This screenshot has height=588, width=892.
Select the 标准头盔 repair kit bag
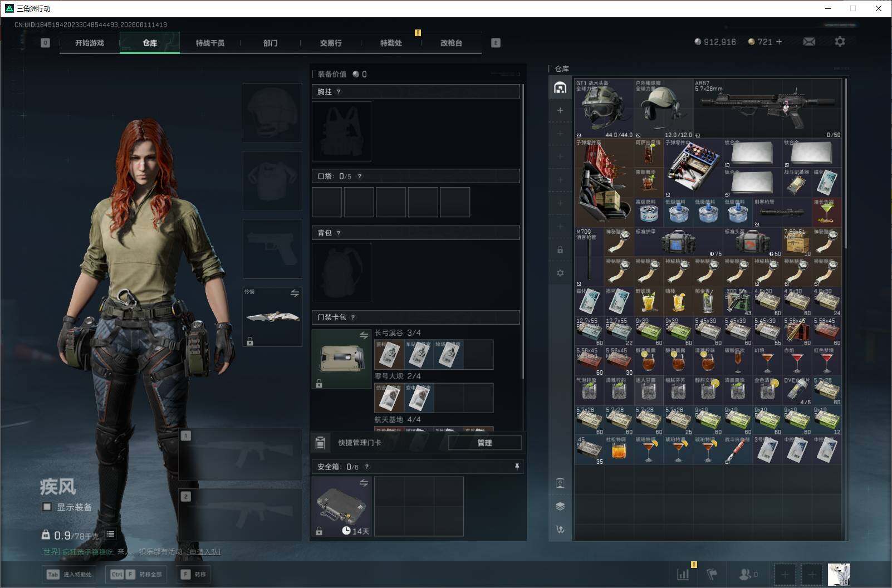(753, 242)
